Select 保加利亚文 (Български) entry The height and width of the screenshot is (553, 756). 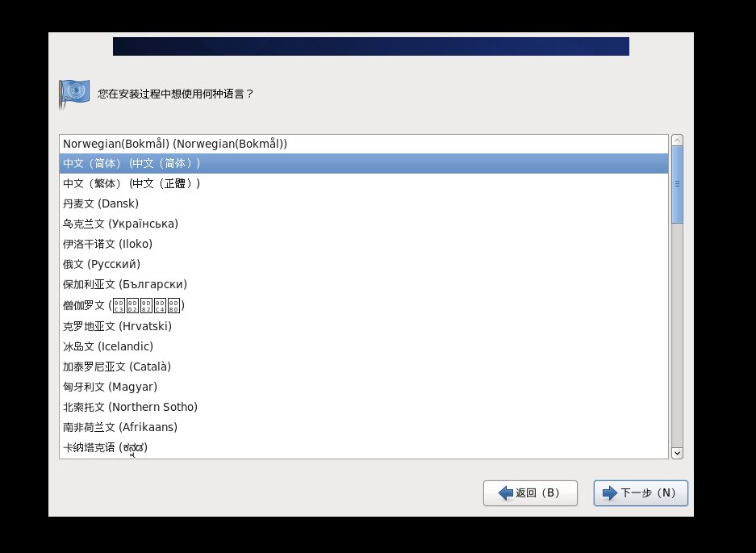click(x=364, y=285)
